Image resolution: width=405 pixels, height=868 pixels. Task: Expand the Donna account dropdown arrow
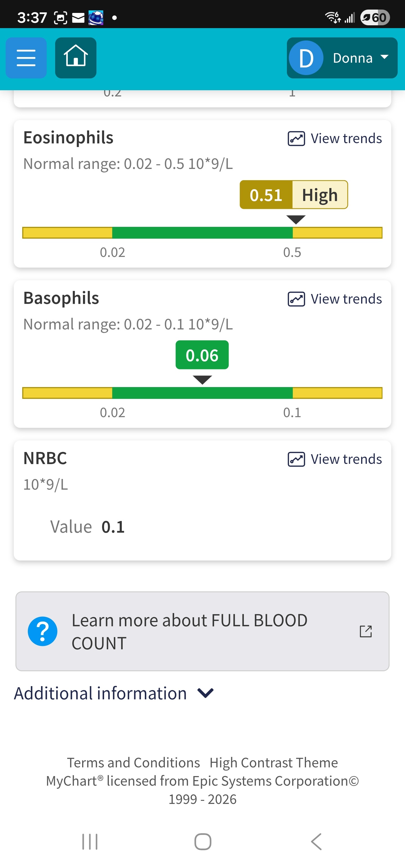[x=384, y=57]
